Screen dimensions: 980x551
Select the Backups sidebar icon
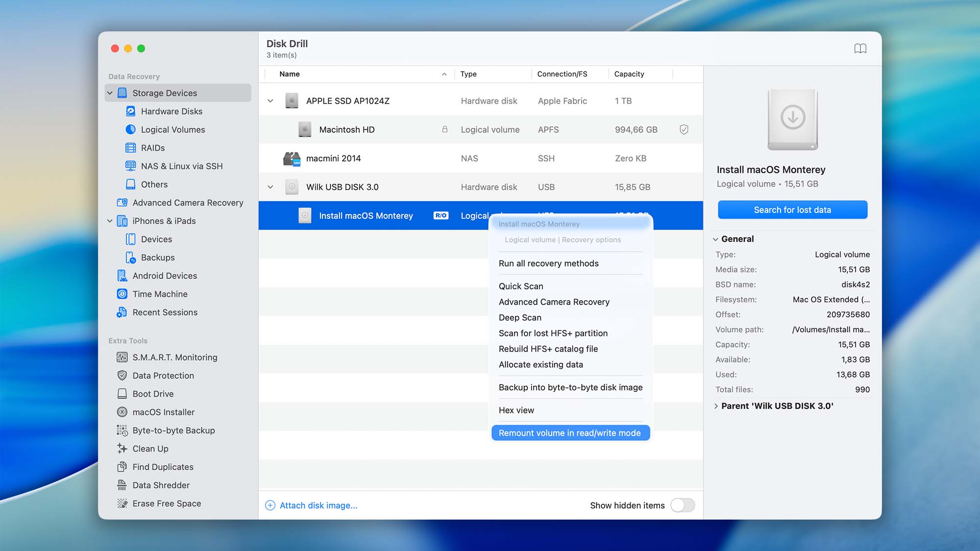[130, 258]
